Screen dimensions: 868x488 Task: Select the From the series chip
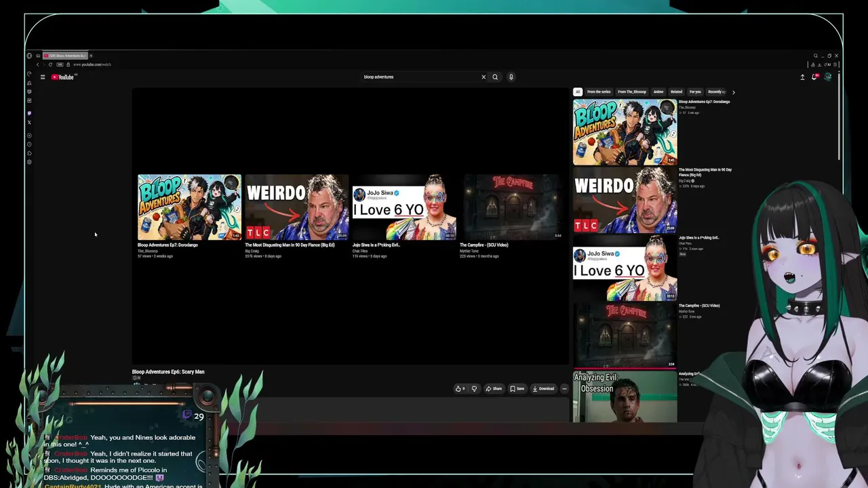point(599,91)
